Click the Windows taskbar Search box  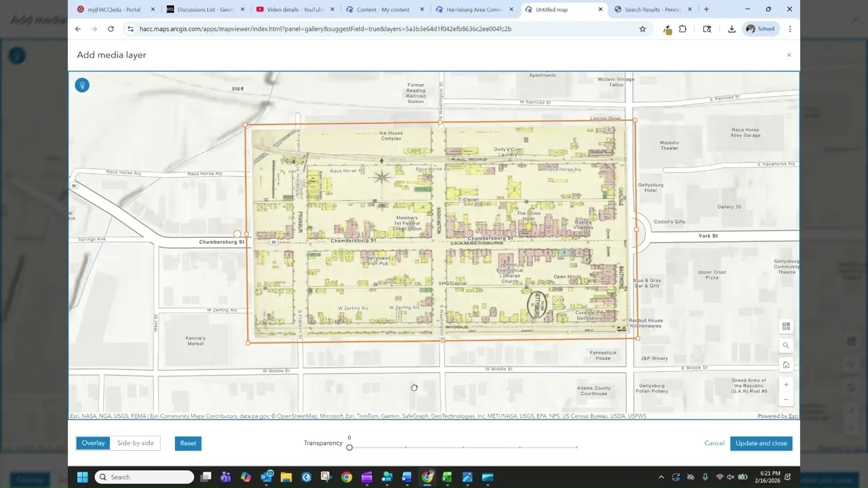tap(144, 477)
